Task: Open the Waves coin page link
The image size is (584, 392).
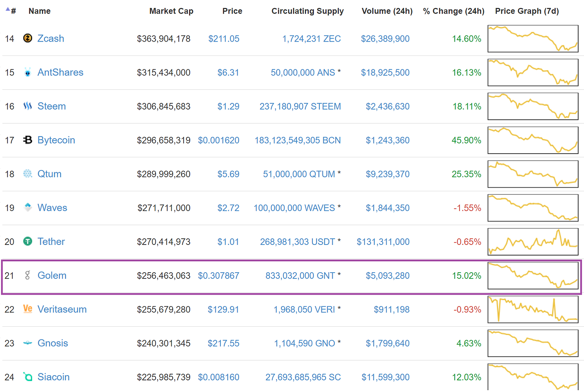Action: tap(52, 208)
